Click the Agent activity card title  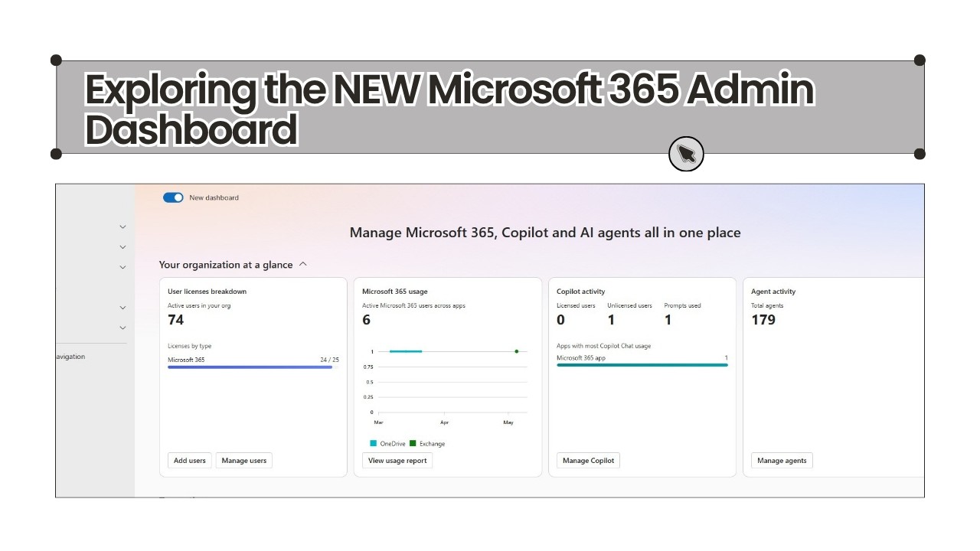click(x=773, y=292)
